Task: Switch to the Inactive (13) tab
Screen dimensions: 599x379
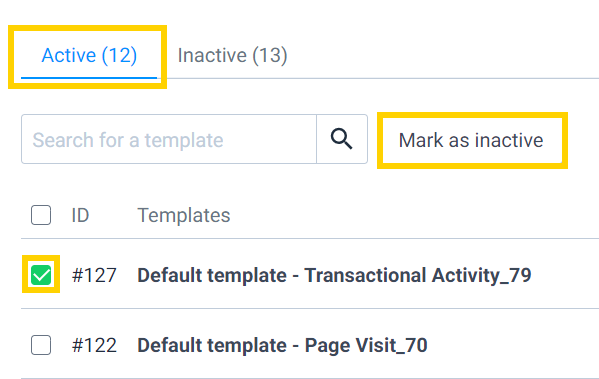Action: 232,55
